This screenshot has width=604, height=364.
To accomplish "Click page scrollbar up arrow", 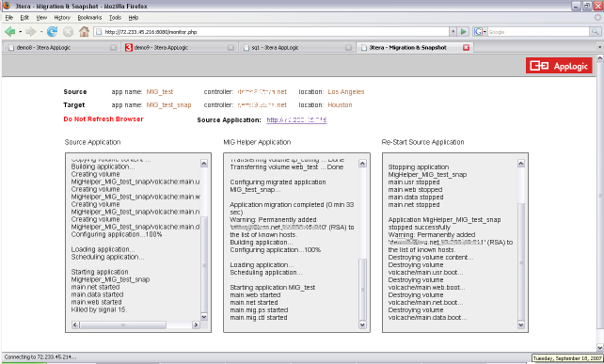I will [599, 57].
